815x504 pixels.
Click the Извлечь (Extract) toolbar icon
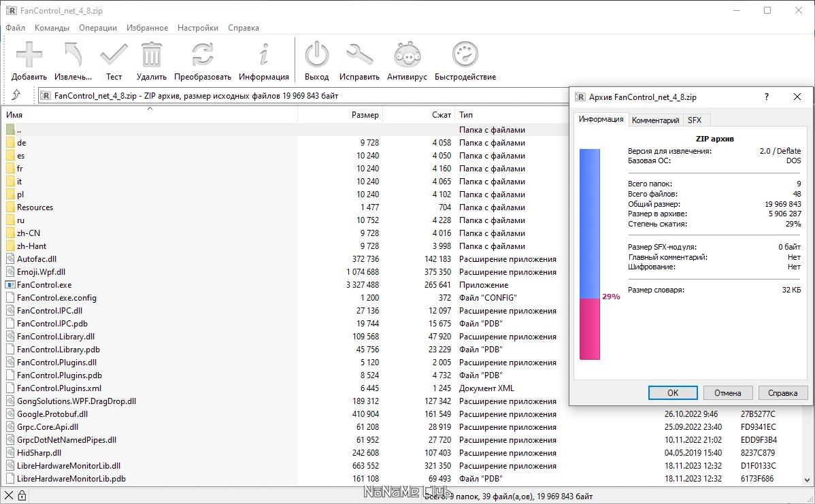coord(73,60)
